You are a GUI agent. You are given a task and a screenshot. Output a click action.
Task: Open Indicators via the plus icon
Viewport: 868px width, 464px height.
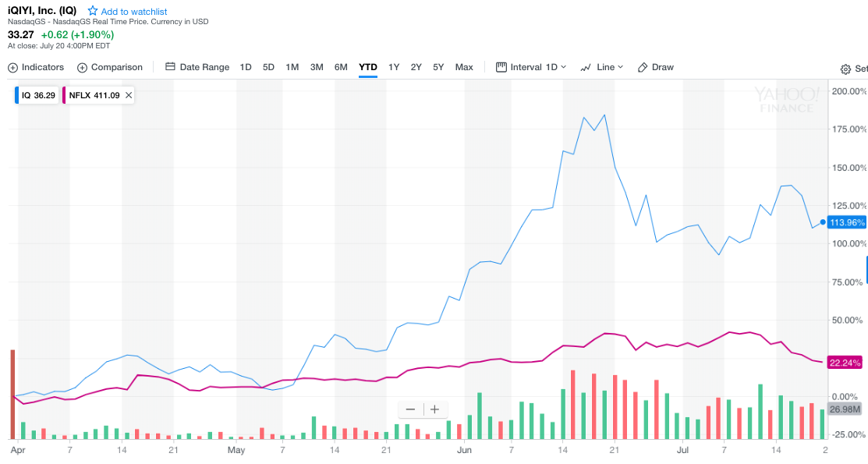[x=12, y=68]
